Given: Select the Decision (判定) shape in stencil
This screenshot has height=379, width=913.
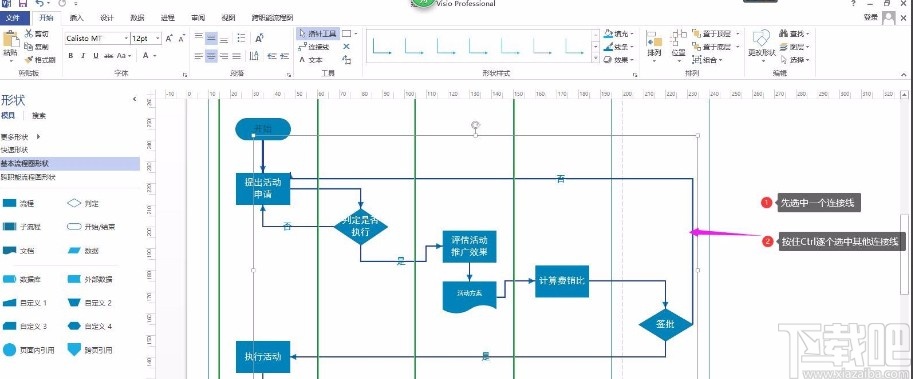Looking at the screenshot, I should click(83, 203).
